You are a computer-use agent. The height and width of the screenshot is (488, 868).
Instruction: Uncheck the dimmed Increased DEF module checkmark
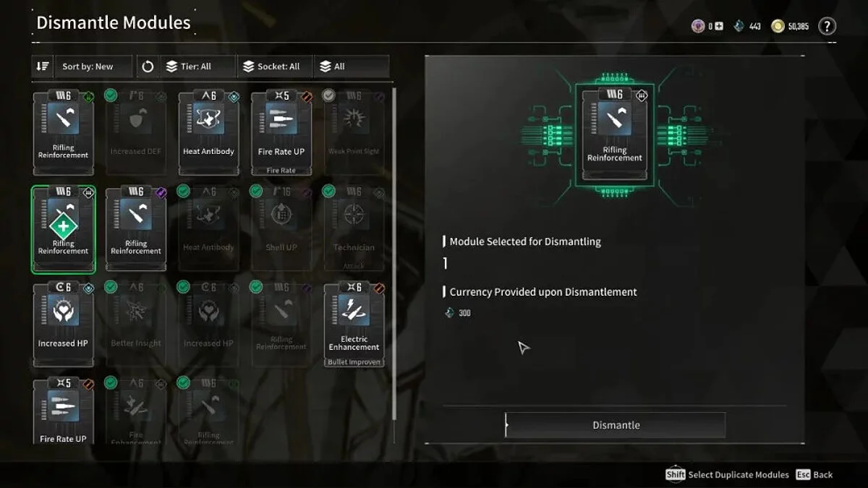(111, 95)
